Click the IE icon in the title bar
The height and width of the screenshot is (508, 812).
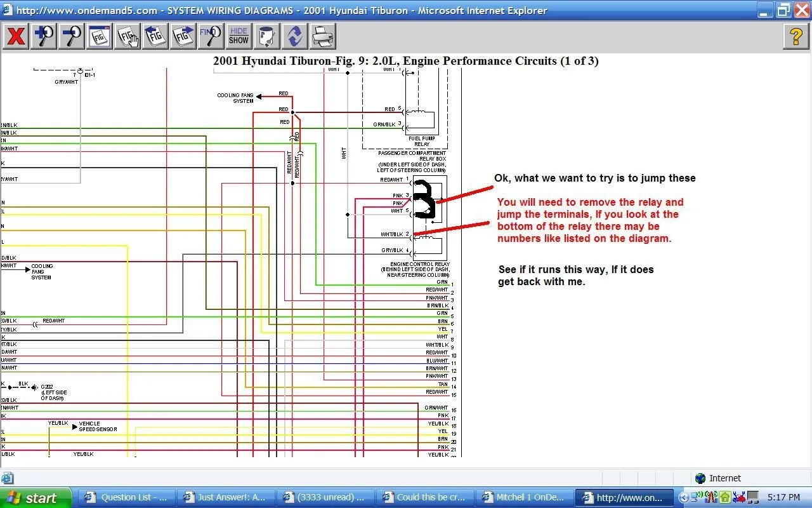pyautogui.click(x=8, y=10)
